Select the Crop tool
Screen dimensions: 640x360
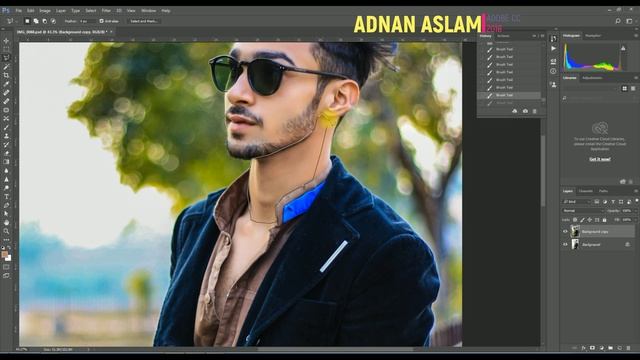[x=6, y=75]
